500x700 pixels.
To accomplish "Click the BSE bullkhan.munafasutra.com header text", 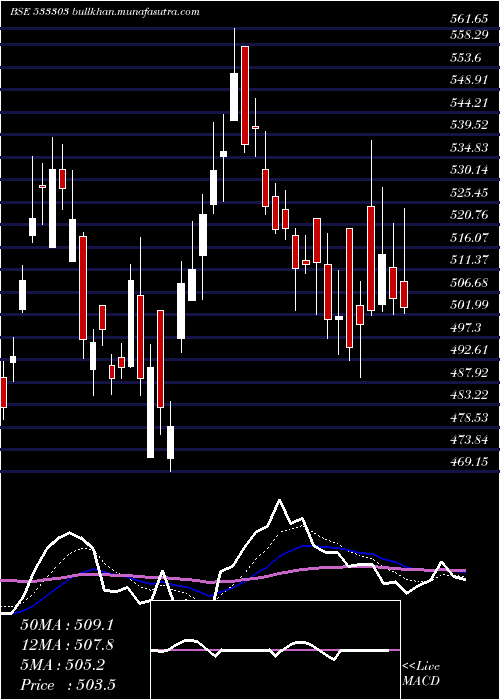I will (x=104, y=12).
